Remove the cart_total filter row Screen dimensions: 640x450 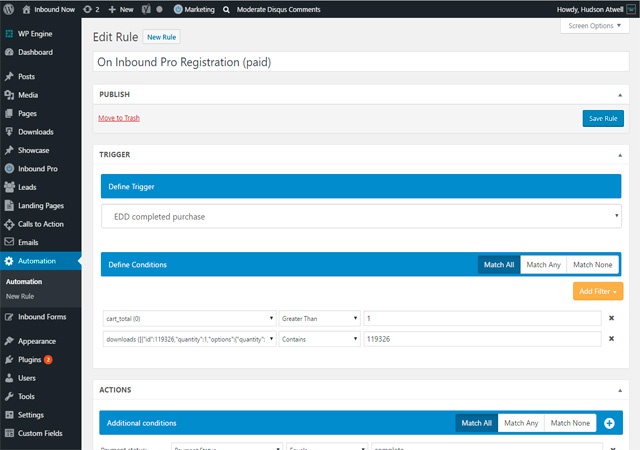tap(611, 318)
